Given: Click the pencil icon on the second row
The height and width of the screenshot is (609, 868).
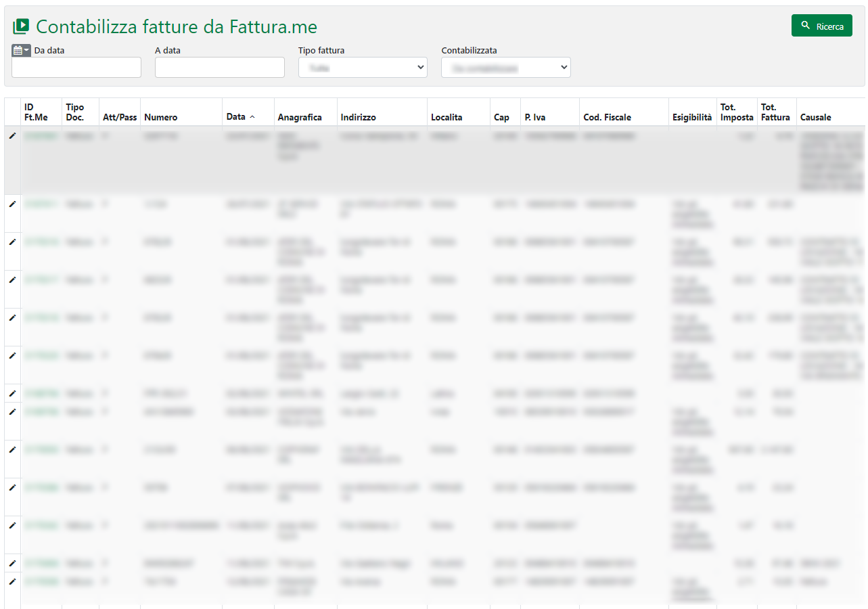Looking at the screenshot, I should tap(12, 204).
